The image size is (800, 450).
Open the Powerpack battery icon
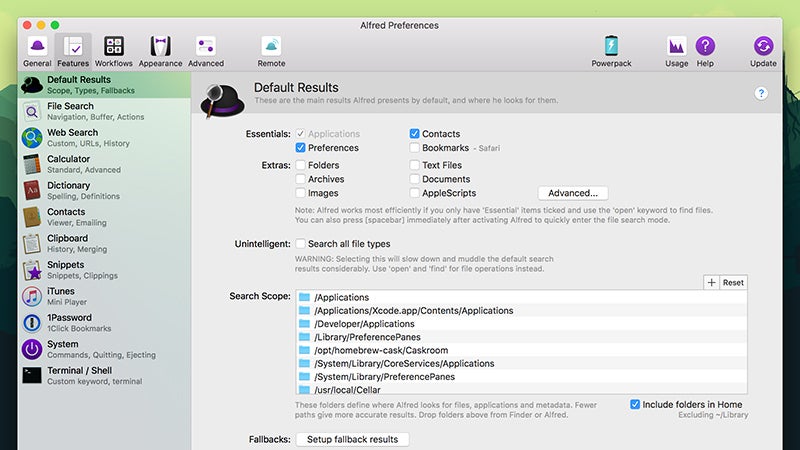611,46
